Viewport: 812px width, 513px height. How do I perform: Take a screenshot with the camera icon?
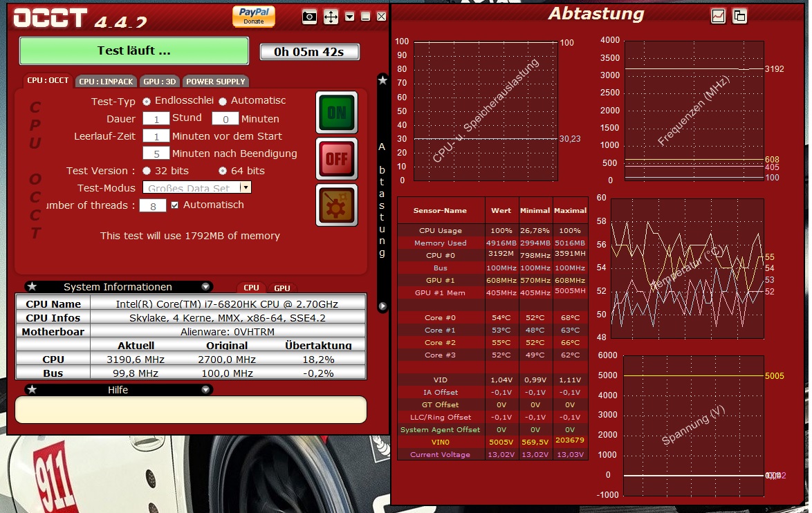pos(310,17)
